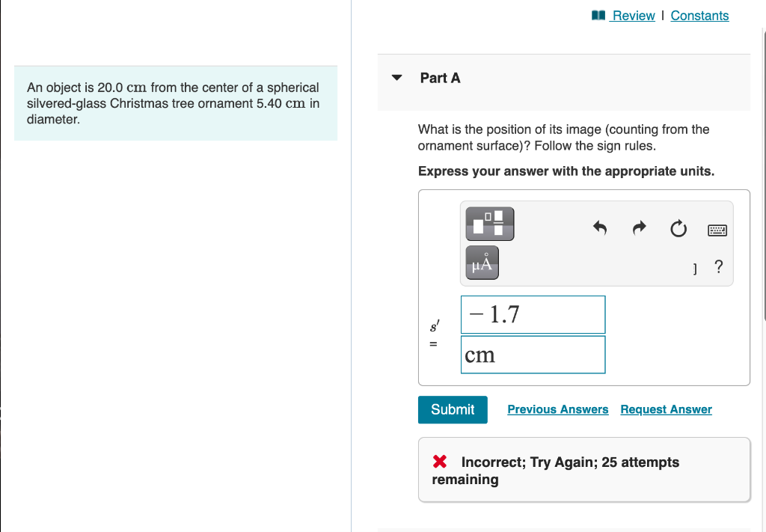
Task: Open the Constants reference
Action: point(699,15)
